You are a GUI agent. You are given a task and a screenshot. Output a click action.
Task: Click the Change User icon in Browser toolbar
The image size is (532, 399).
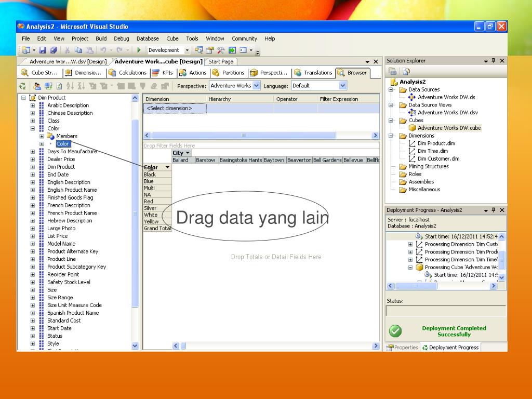(37, 86)
